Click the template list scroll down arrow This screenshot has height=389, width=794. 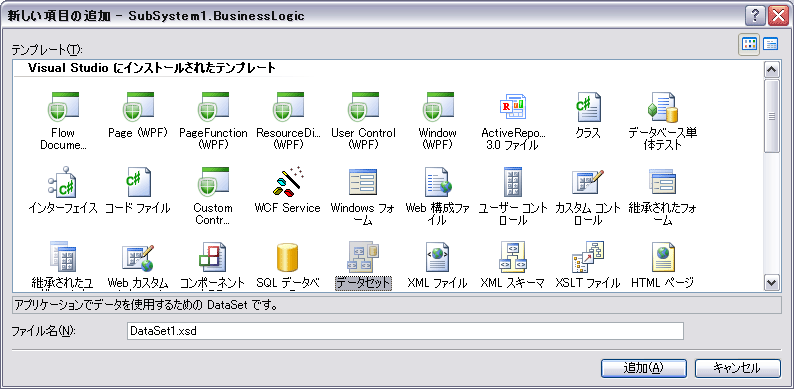coord(772,282)
